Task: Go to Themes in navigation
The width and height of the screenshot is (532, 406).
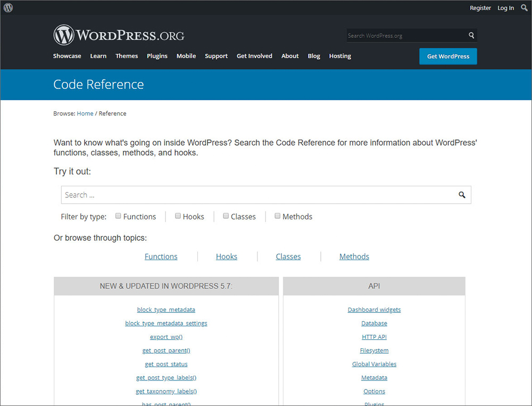Action: pyautogui.click(x=127, y=56)
